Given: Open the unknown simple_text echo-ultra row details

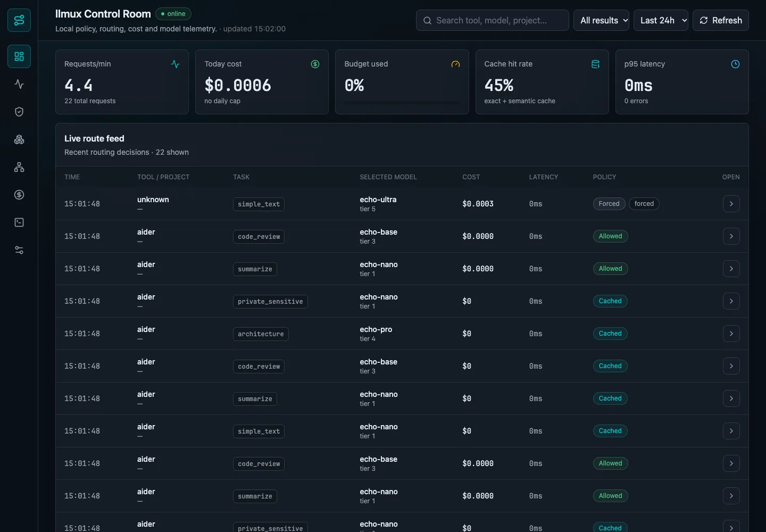Looking at the screenshot, I should coord(731,204).
